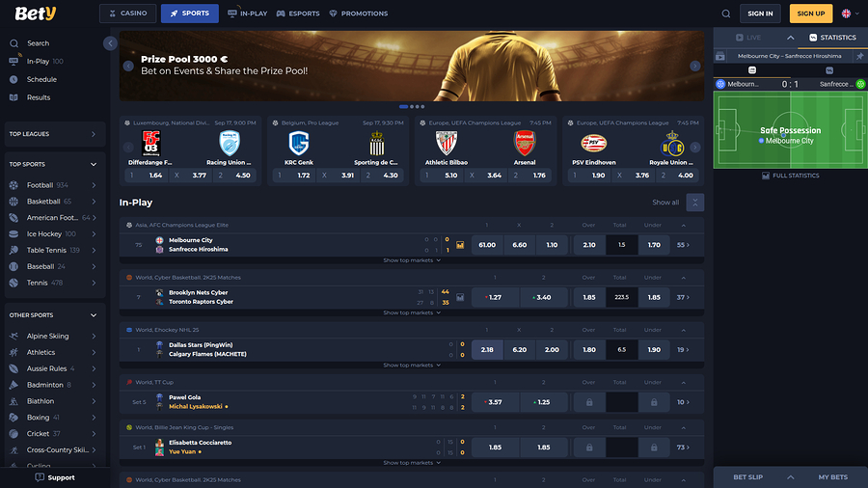This screenshot has width=868, height=488.
Task: Click the Table Tennis sport icon
Action: point(14,250)
